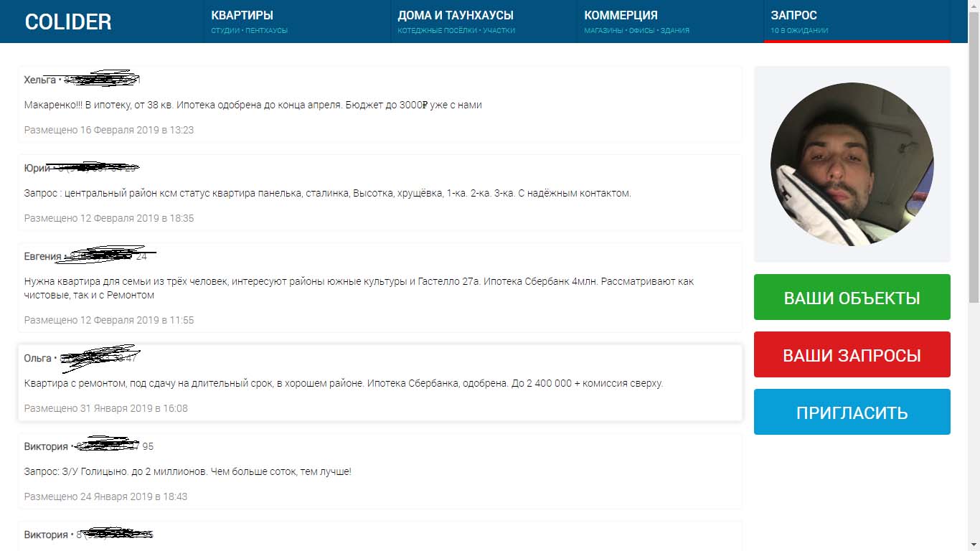
Task: Switch to the Коммерция tab
Action: point(621,15)
